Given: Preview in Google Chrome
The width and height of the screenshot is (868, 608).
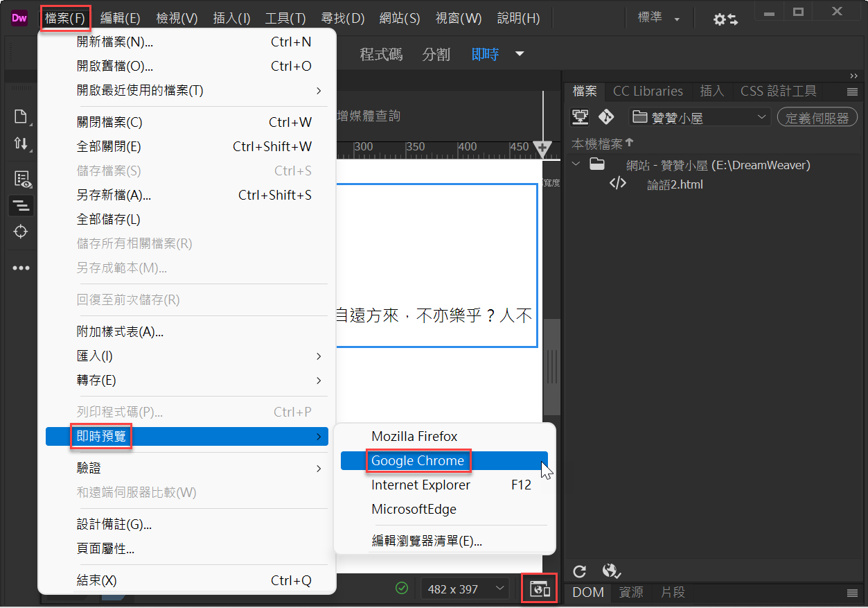Looking at the screenshot, I should [x=444, y=460].
